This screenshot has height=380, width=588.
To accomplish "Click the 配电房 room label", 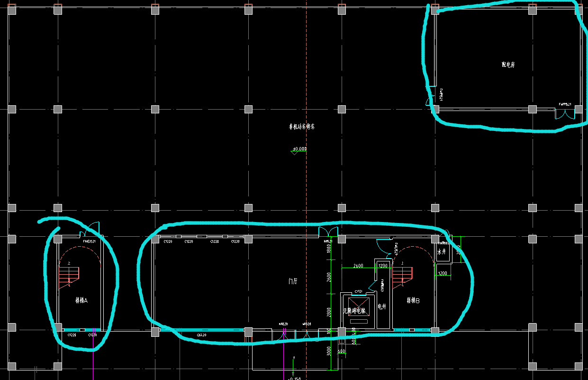I will [x=508, y=65].
